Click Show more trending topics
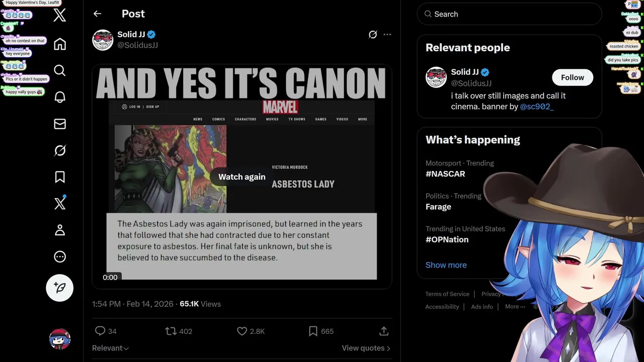 point(446,265)
